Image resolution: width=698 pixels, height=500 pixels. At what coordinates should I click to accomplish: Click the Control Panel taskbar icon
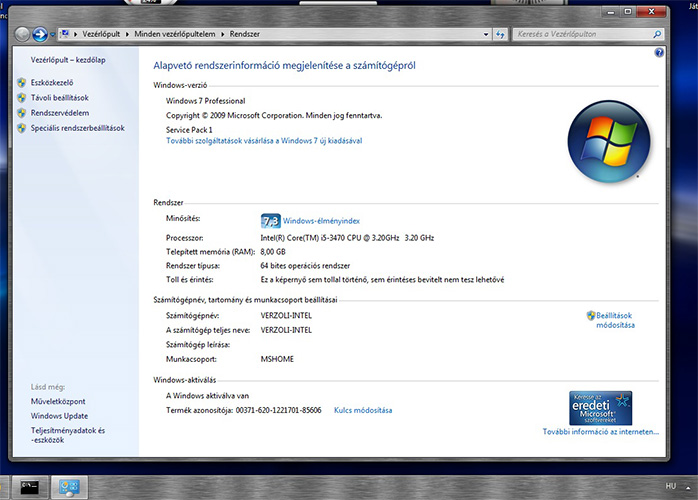(x=69, y=487)
